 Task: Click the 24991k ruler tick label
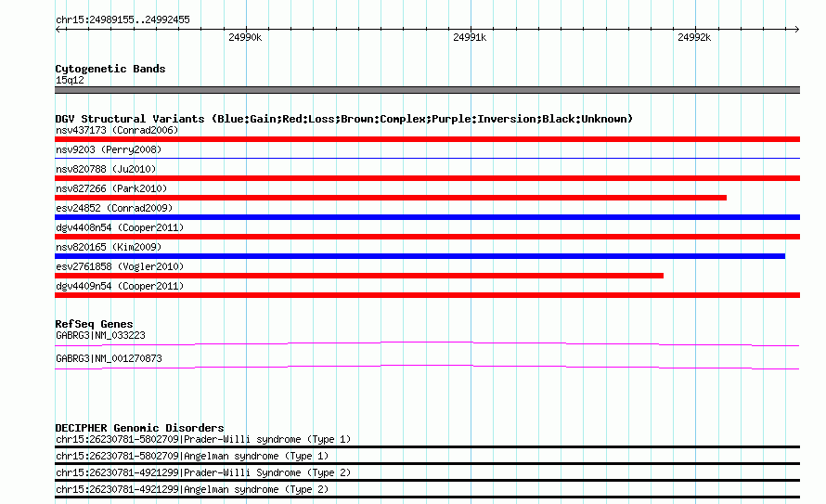[470, 37]
